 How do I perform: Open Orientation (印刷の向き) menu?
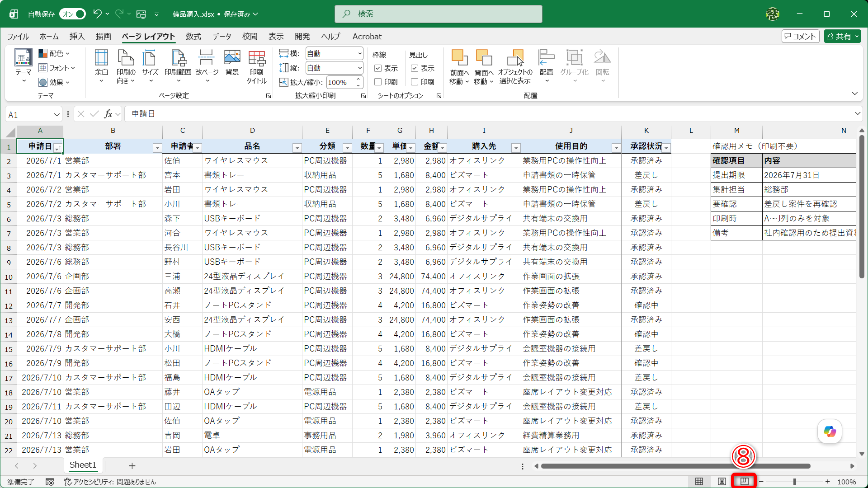(126, 66)
